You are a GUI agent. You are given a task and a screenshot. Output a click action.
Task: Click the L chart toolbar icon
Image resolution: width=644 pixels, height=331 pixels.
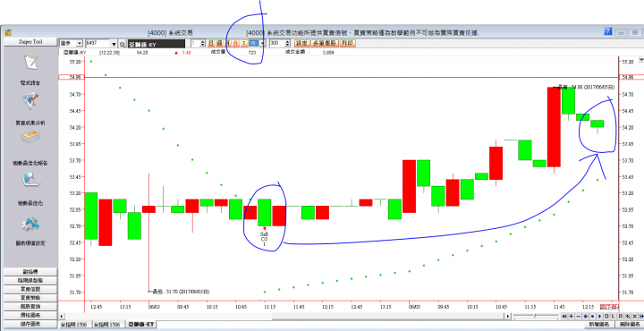(x=614, y=316)
